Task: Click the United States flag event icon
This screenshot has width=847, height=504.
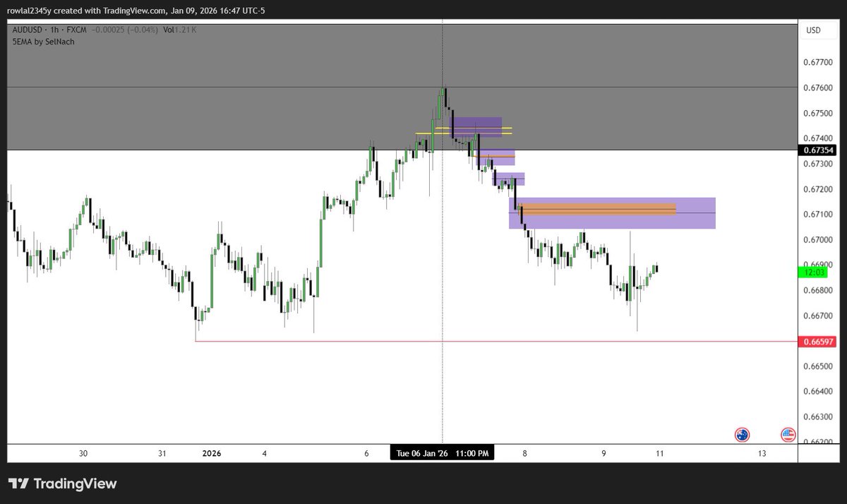Action: pos(788,435)
